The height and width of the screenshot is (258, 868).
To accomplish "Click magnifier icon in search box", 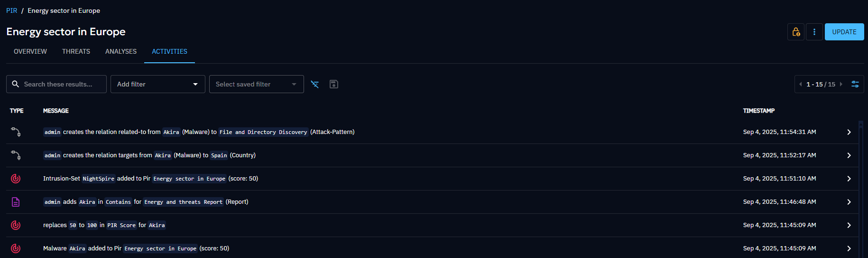I will coord(16,84).
